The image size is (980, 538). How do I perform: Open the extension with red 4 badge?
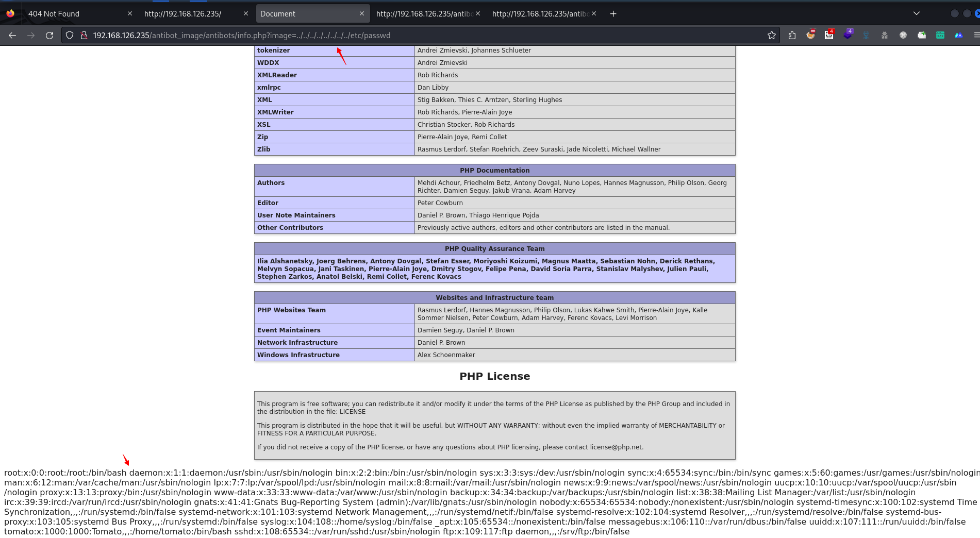coord(829,35)
